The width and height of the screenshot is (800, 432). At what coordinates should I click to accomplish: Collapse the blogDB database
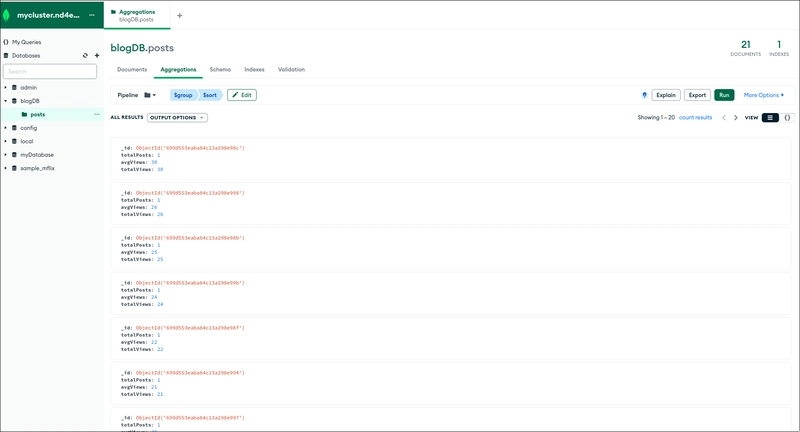tap(5, 101)
